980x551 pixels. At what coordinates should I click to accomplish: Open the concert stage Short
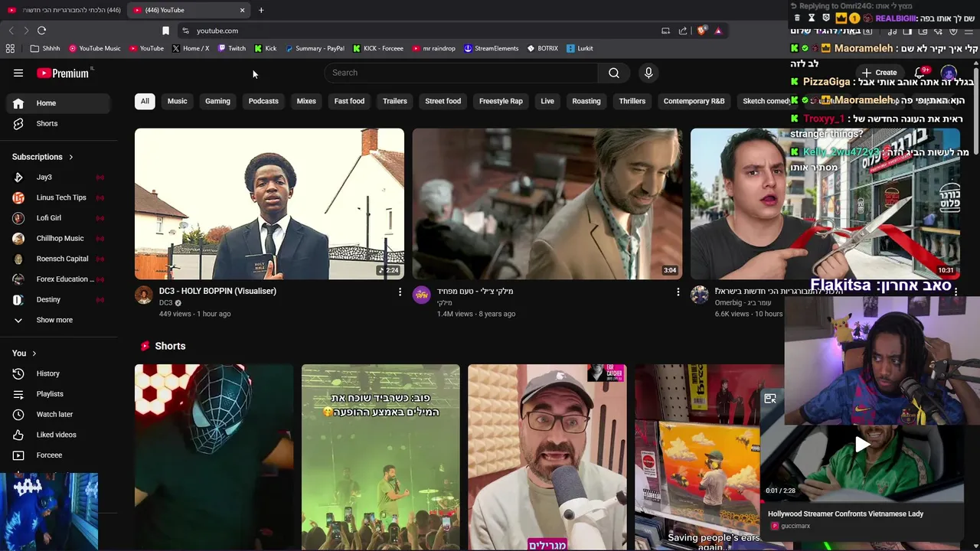(x=381, y=457)
